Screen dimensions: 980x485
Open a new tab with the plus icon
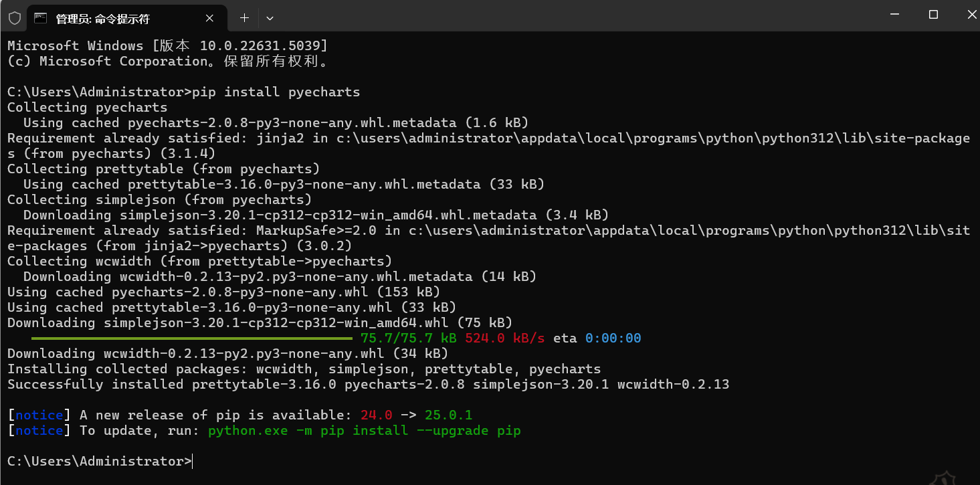(x=244, y=18)
